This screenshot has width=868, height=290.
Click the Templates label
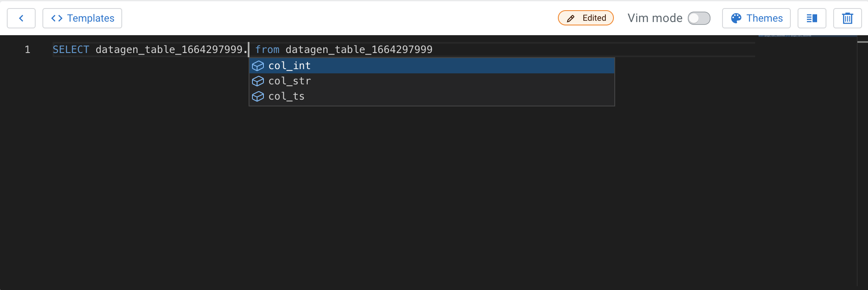(x=91, y=18)
